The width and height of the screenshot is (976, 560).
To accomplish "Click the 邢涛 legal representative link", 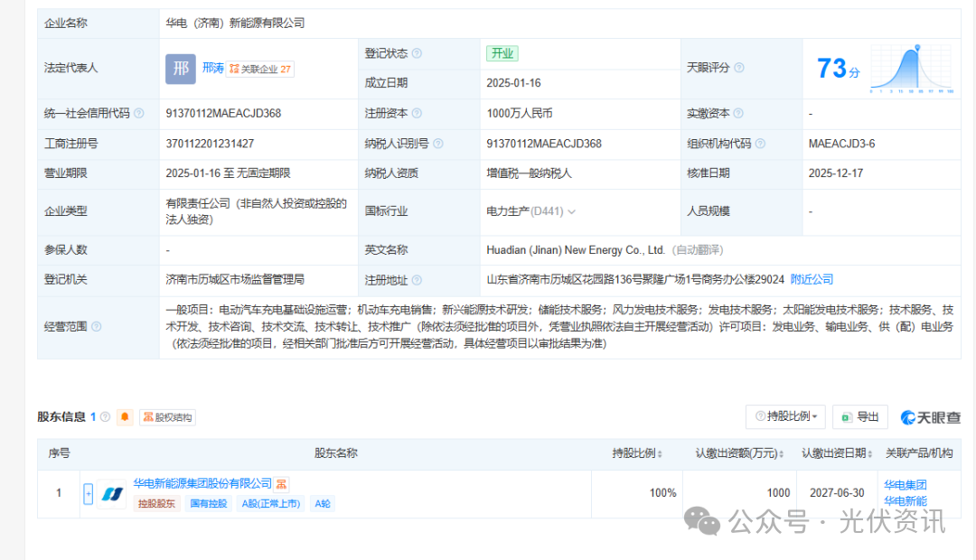I will tap(212, 67).
